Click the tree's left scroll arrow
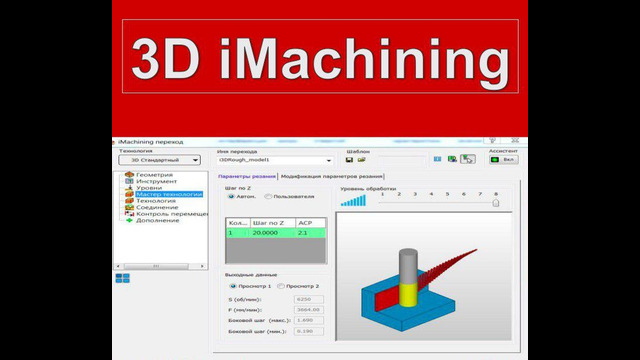 coord(118,266)
